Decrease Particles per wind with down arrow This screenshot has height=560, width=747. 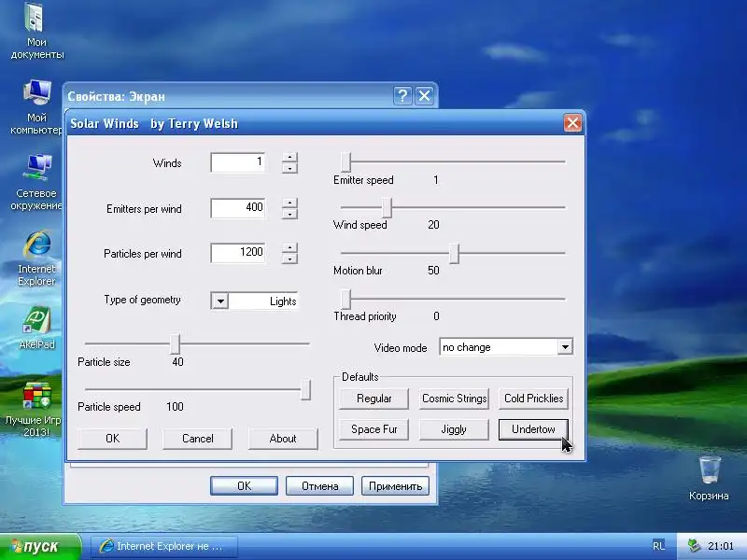pos(289,259)
